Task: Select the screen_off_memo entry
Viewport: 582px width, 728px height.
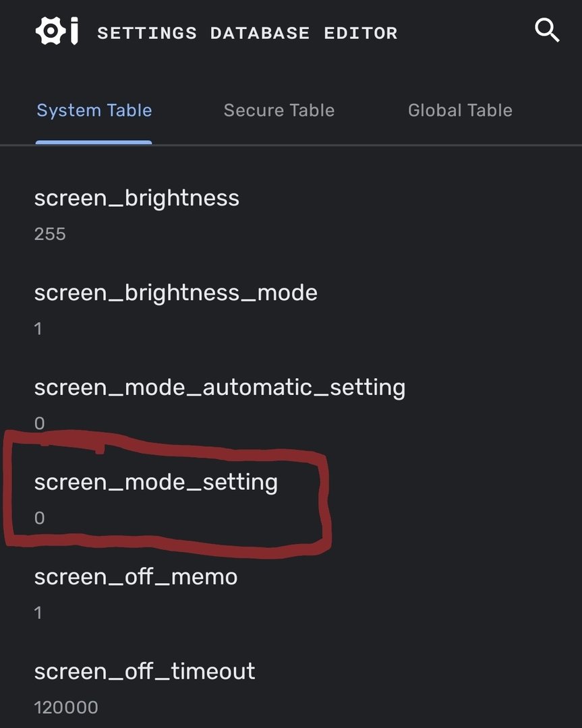Action: point(136,577)
